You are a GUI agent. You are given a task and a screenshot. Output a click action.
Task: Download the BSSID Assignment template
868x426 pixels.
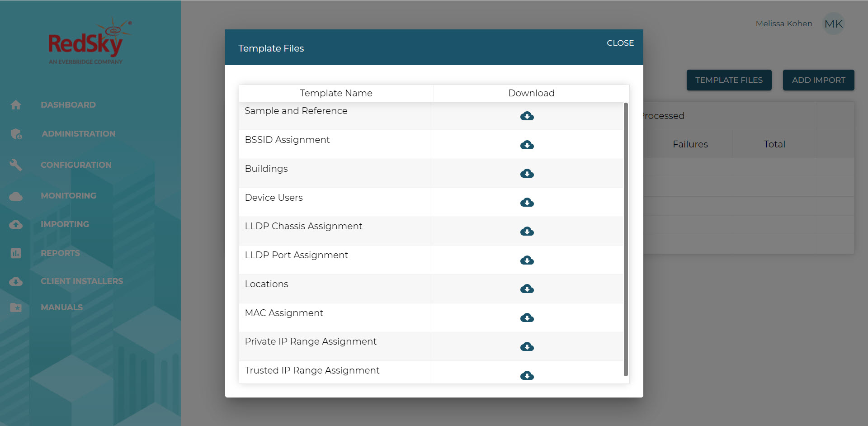(x=527, y=145)
